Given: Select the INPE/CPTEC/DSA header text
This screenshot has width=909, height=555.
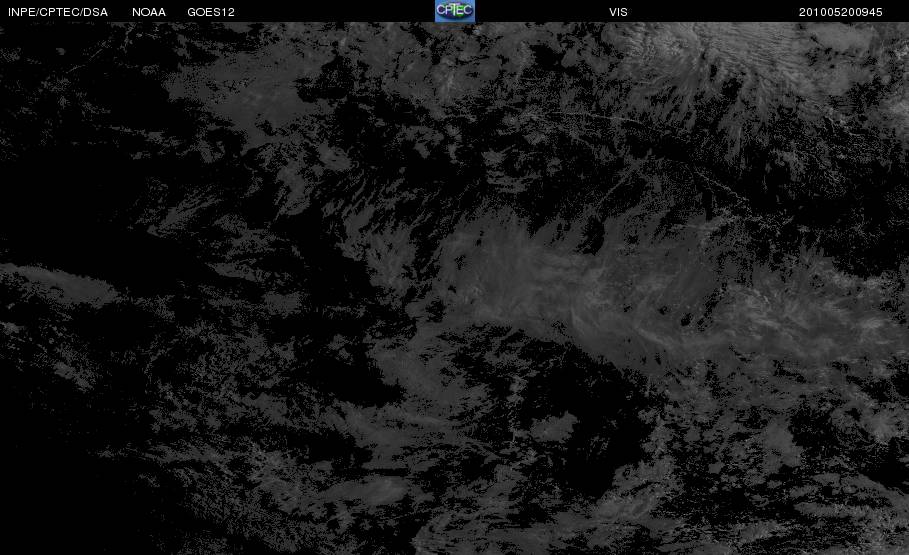Looking at the screenshot, I should pos(58,12).
